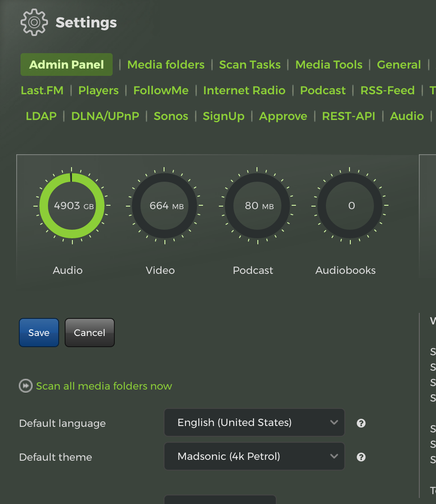Click the scan media folders arrow icon
The height and width of the screenshot is (504, 436).
point(26,386)
